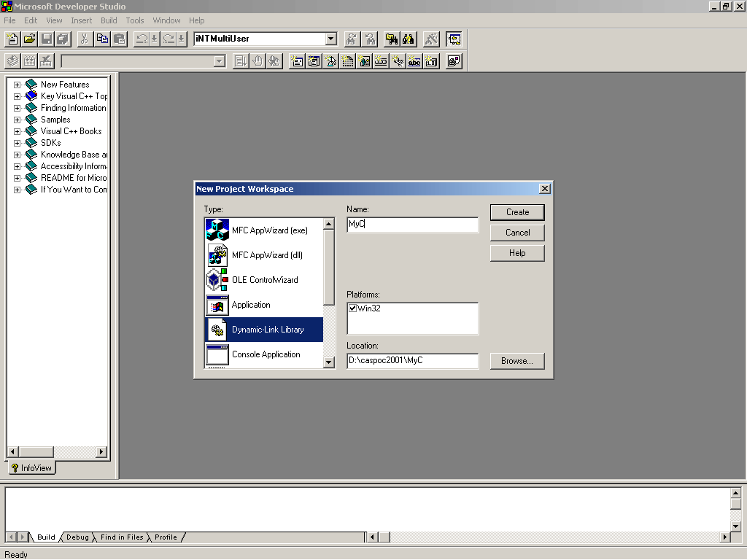747x560 pixels.
Task: Click the Cut scissors icon
Action: [x=85, y=39]
